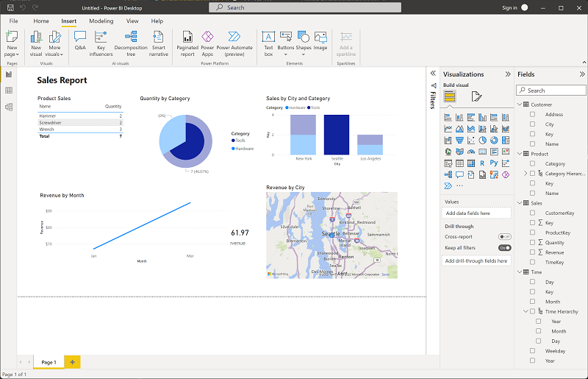Open the Model view in left sidebar

click(x=9, y=107)
